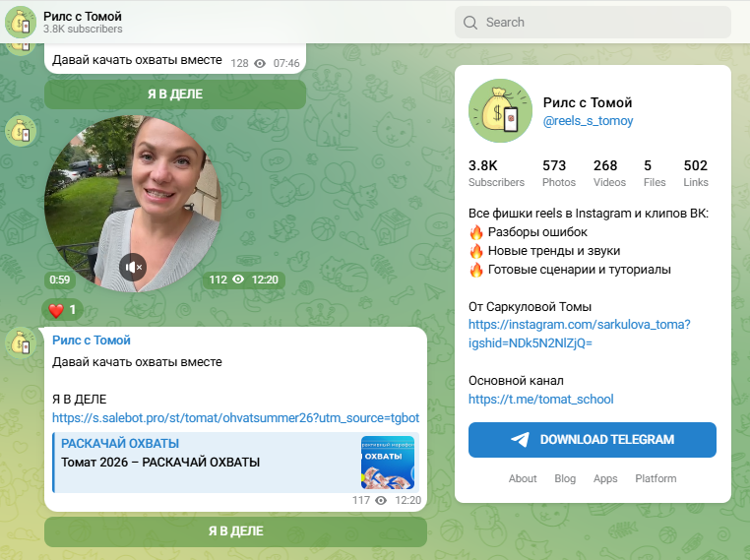The image size is (750, 560).
Task: Click fire emoji beside Готовые сценарии и туториалы
Action: 476,270
